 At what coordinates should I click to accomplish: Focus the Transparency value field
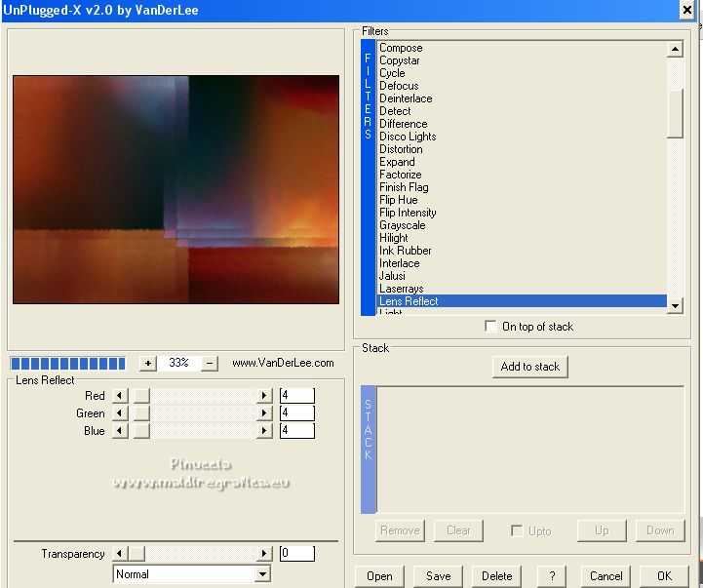[x=296, y=554]
